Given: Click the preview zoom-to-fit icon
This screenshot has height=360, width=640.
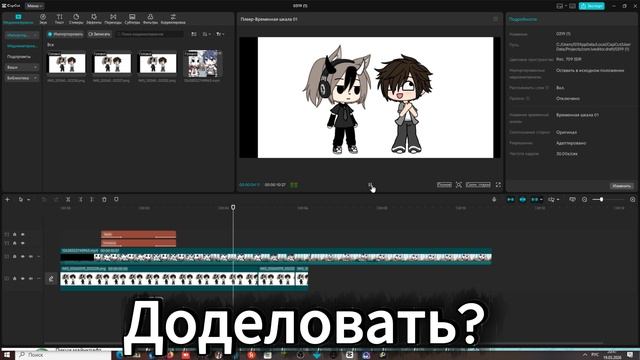Looking at the screenshot, I should 459,185.
